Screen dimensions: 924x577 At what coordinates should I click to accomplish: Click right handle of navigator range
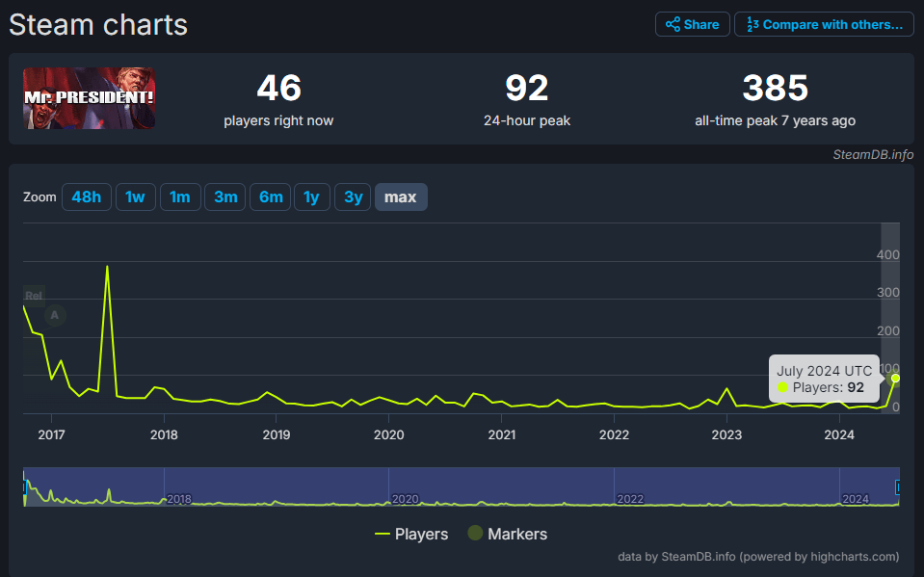899,486
